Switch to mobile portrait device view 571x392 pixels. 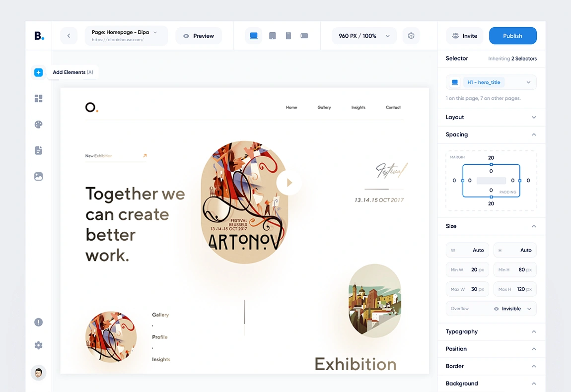288,36
